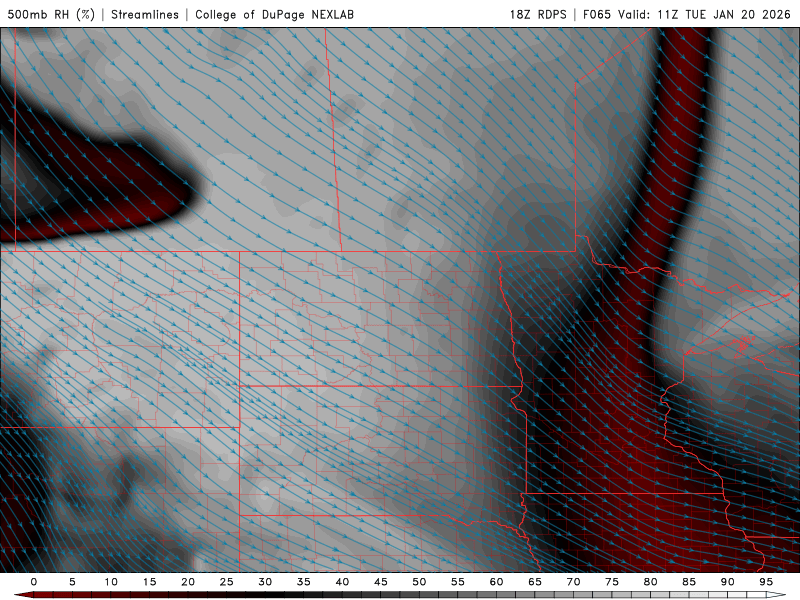The image size is (800, 600).
Task: Click the color scale label "10"
Action: click(111, 582)
